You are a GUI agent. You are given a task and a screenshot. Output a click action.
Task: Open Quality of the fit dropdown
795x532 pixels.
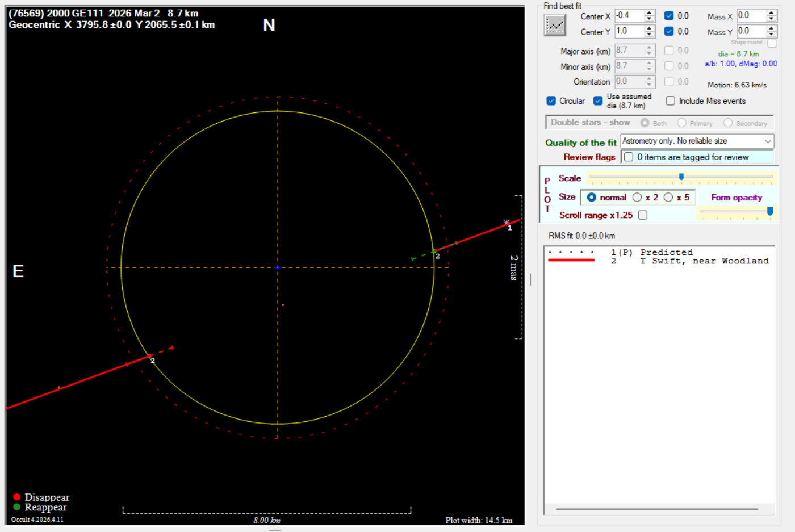[x=768, y=141]
